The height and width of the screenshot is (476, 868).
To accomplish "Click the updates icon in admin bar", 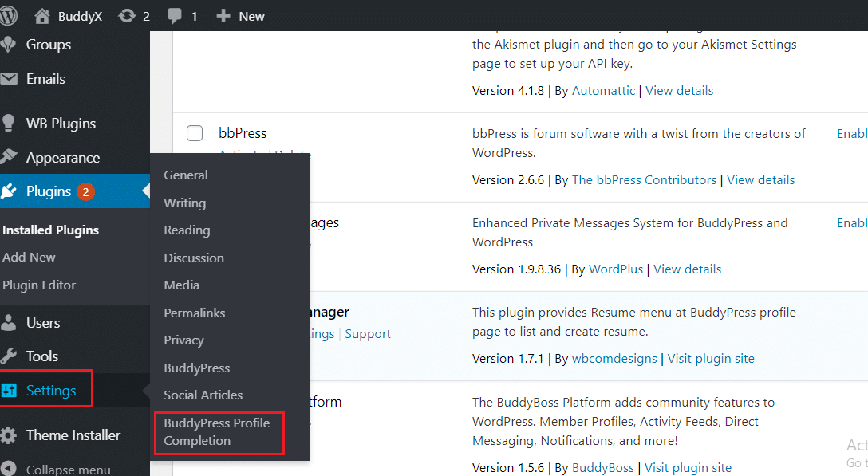I will tap(126, 16).
